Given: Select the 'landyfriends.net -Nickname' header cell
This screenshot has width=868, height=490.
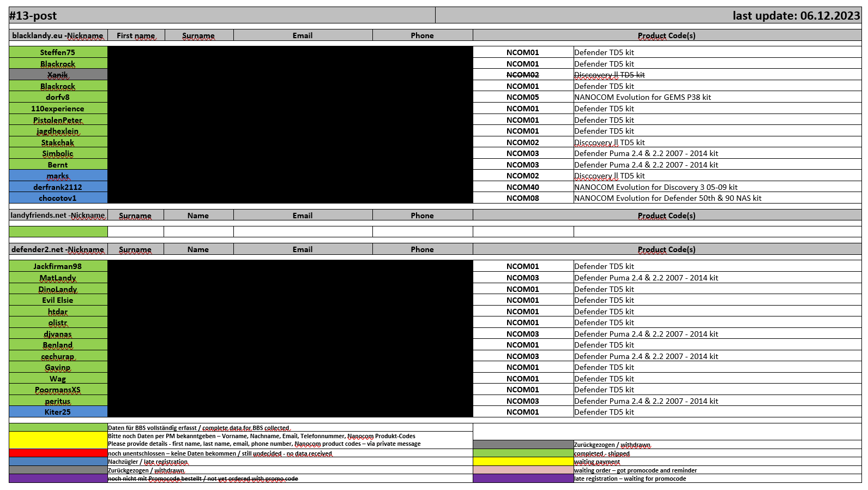Looking at the screenshot, I should tap(58, 216).
